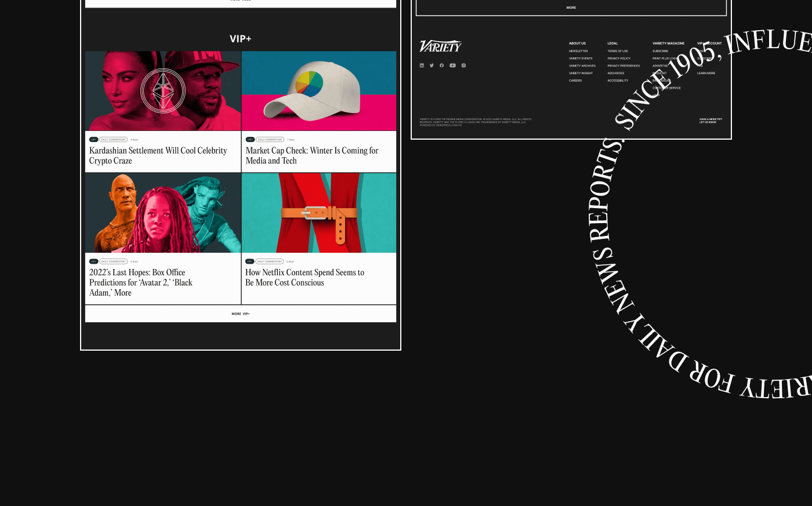The width and height of the screenshot is (812, 506).
Task: Read the 2022's Last Hopes box office article
Action: pyautogui.click(x=140, y=282)
